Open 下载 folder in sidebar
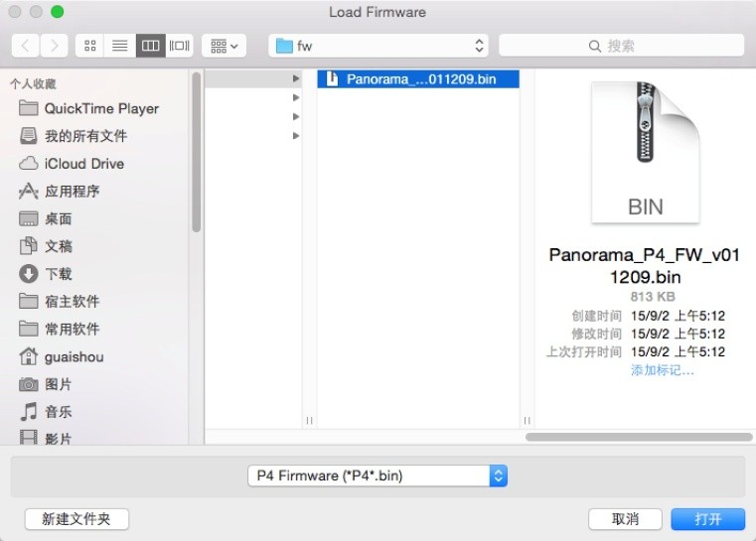Image resolution: width=756 pixels, height=541 pixels. (58, 274)
